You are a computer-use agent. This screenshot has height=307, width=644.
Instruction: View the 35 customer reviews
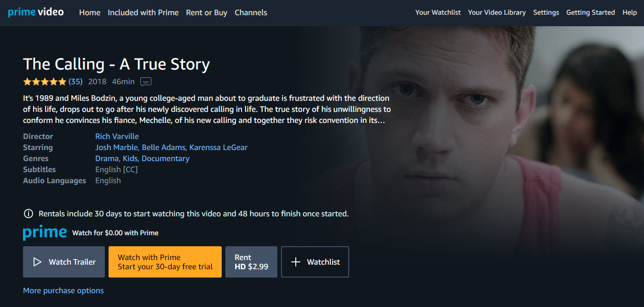tap(75, 81)
